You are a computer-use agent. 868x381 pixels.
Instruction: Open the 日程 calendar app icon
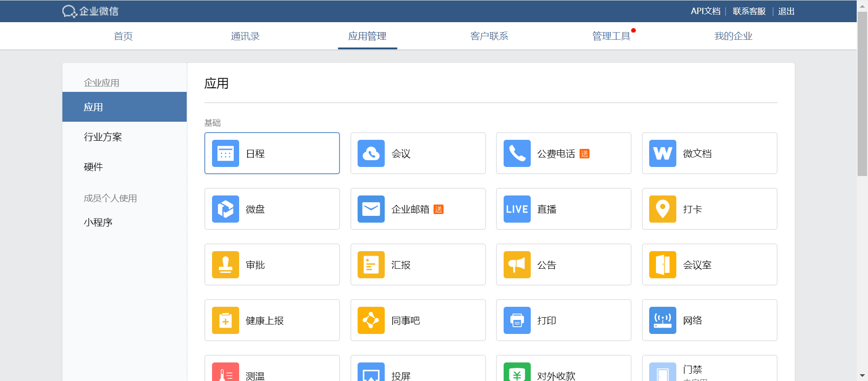click(225, 153)
